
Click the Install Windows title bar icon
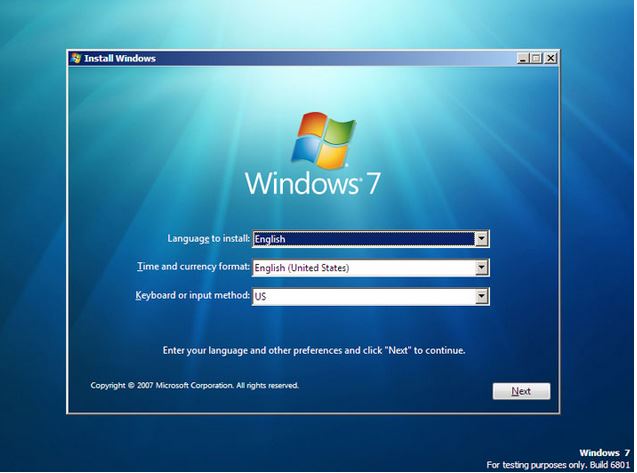(76, 59)
